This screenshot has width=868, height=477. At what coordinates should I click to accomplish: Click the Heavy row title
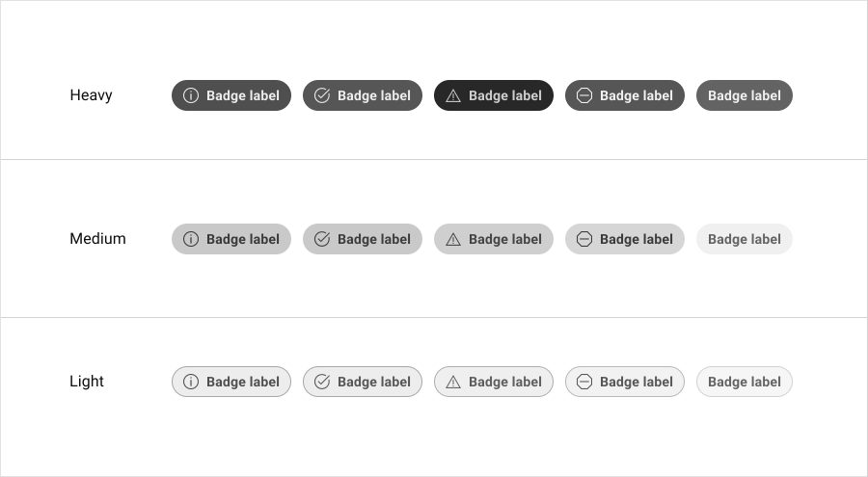coord(91,95)
